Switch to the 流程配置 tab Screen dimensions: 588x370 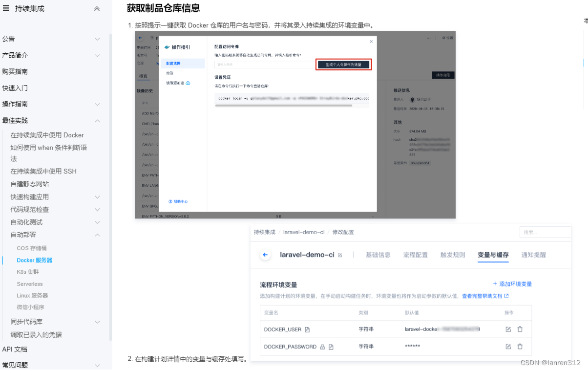416,255
